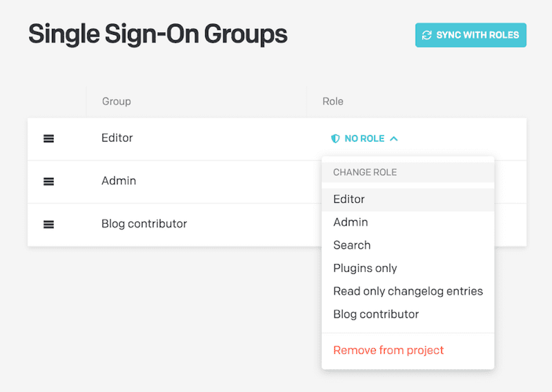The image size is (552, 392).
Task: Click the Blog contributor group row text
Action: click(144, 224)
